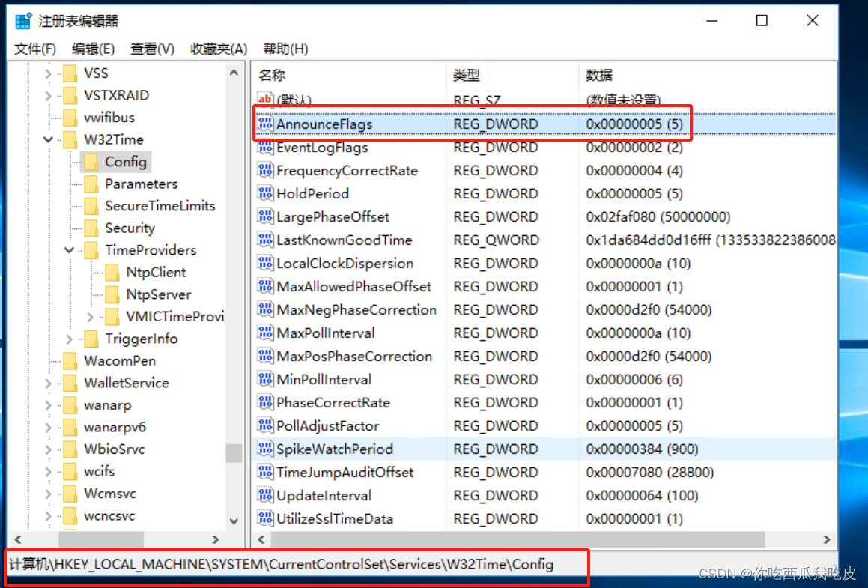The image size is (868, 588).
Task: Click the QWORD icon beside LastKnownGoodTime
Action: click(x=266, y=240)
